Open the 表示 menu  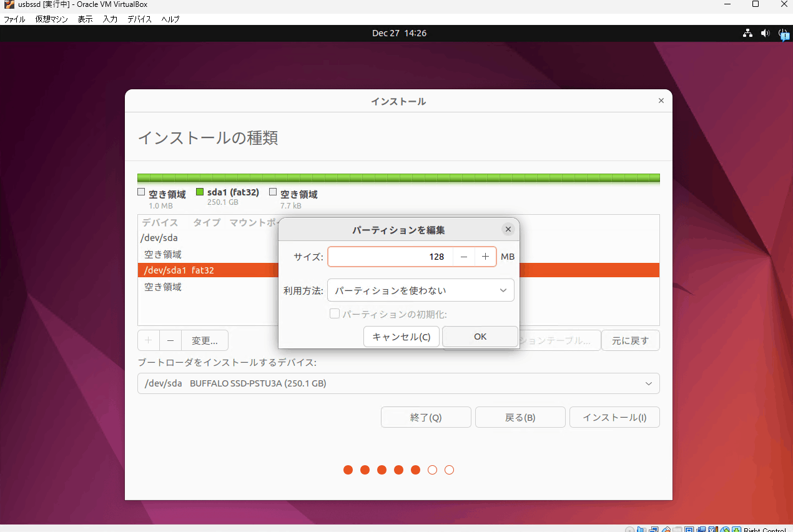pos(85,19)
